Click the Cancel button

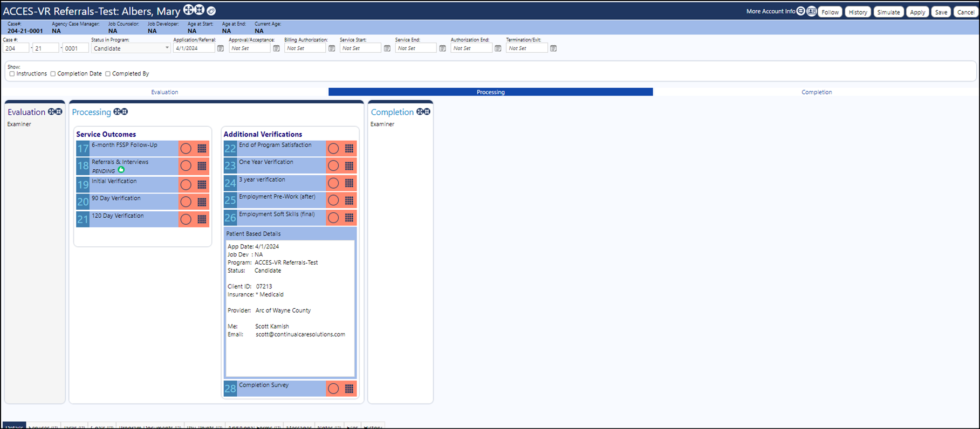pos(966,12)
